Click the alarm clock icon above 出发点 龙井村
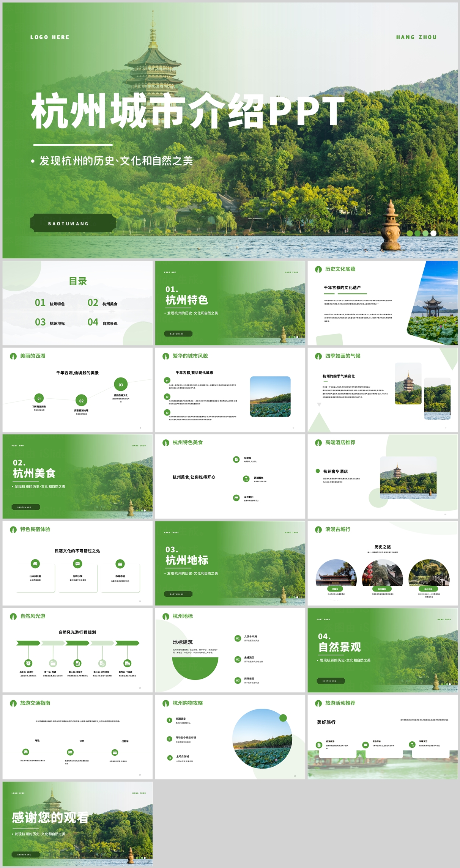Image resolution: width=460 pixels, height=868 pixels. 28,663
